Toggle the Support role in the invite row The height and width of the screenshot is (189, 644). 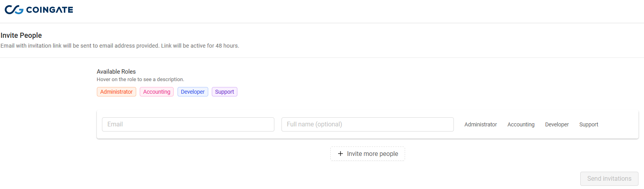click(588, 124)
